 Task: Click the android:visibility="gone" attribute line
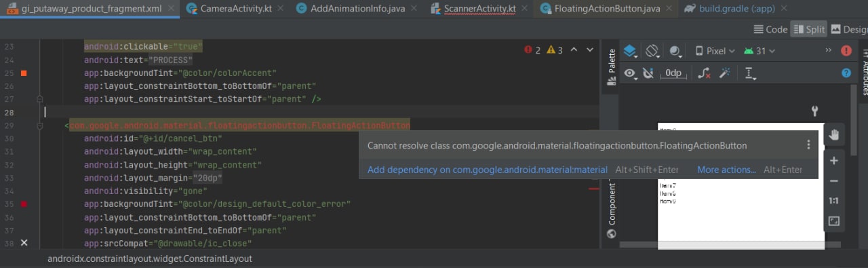(x=146, y=191)
